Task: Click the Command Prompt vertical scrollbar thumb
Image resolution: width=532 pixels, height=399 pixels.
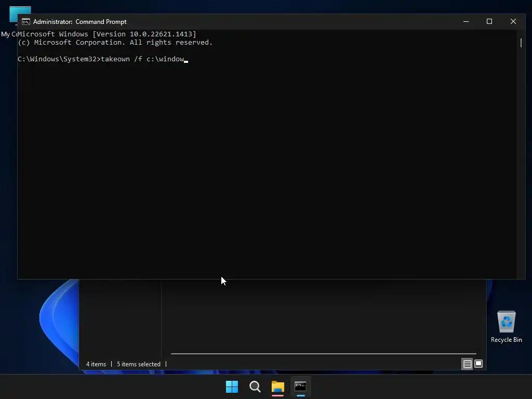Action: pyautogui.click(x=521, y=43)
